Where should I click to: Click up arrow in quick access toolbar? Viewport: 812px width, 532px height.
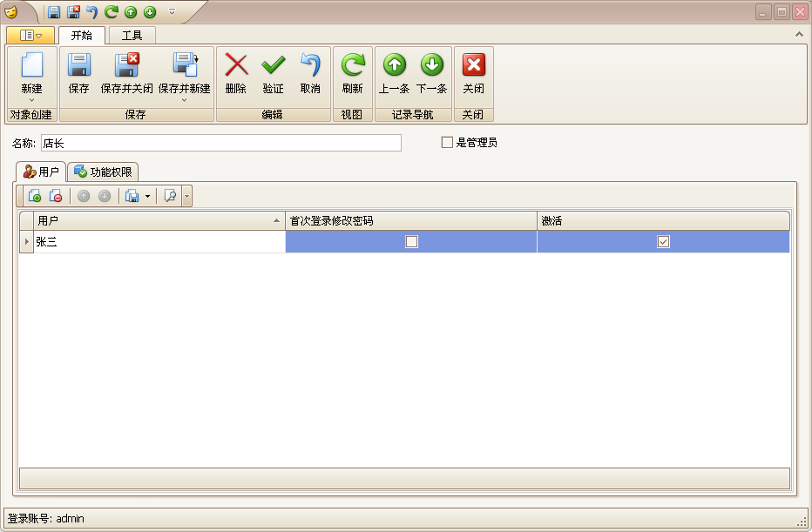[x=131, y=12]
